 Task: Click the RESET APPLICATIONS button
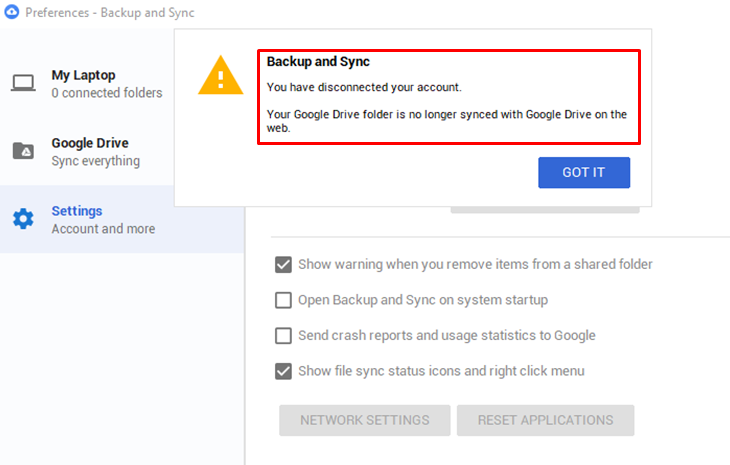coord(545,420)
